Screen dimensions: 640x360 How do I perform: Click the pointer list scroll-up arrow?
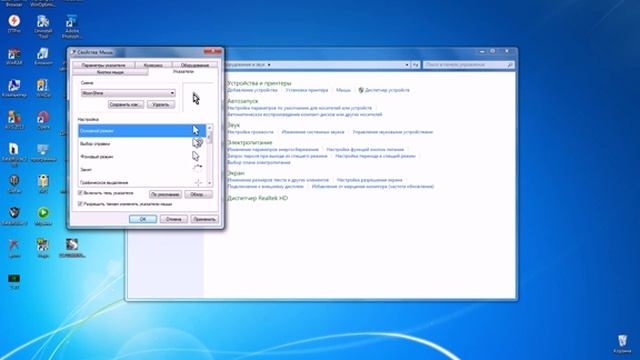click(209, 128)
